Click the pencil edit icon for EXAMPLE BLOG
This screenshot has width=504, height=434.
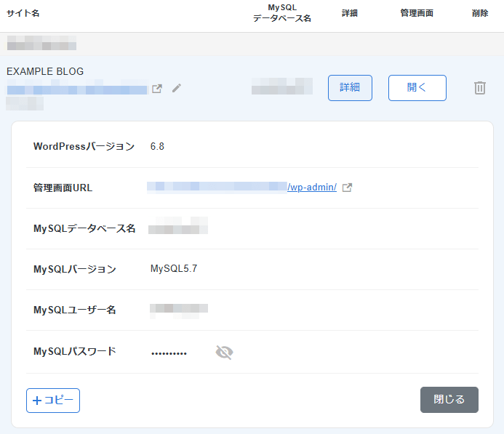coord(177,89)
